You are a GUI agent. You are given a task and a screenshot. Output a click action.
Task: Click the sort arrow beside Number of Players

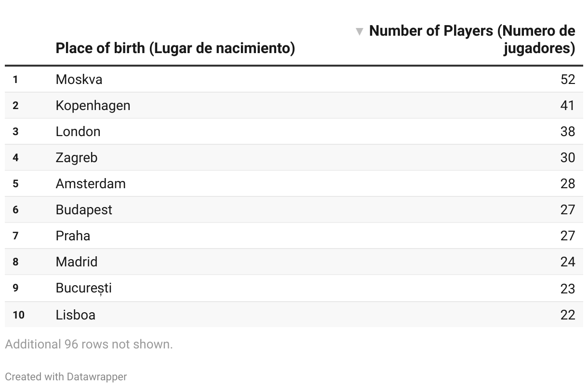click(x=359, y=32)
